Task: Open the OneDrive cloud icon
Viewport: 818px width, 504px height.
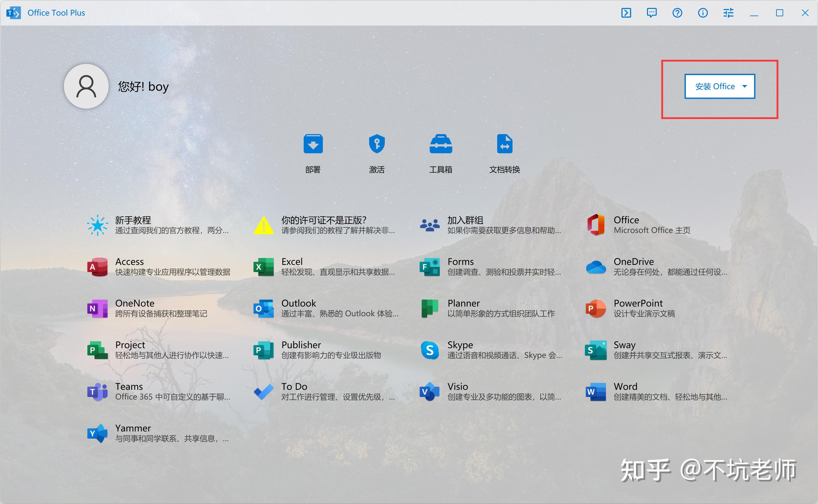Action: (596, 267)
